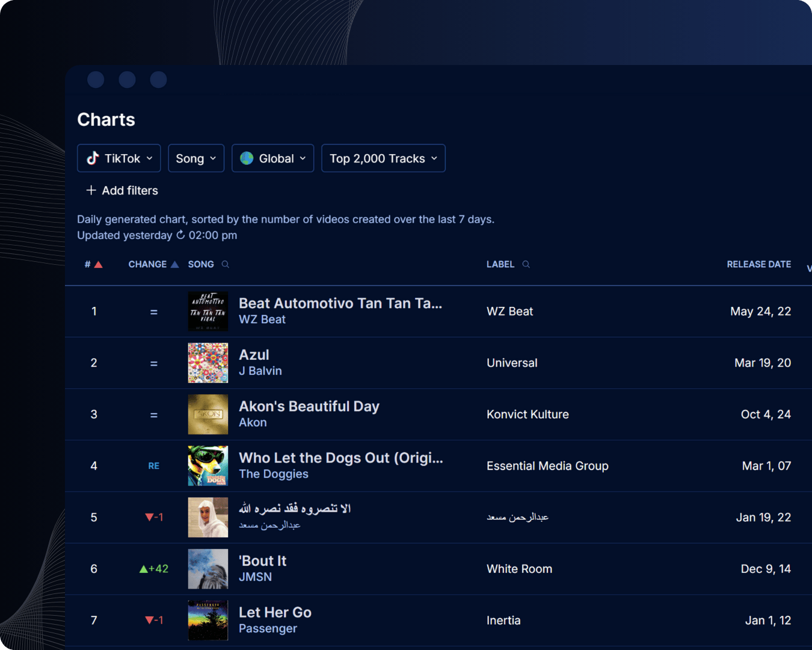Open the Passenger artist link
Viewport: 812px width, 650px height.
click(x=268, y=628)
